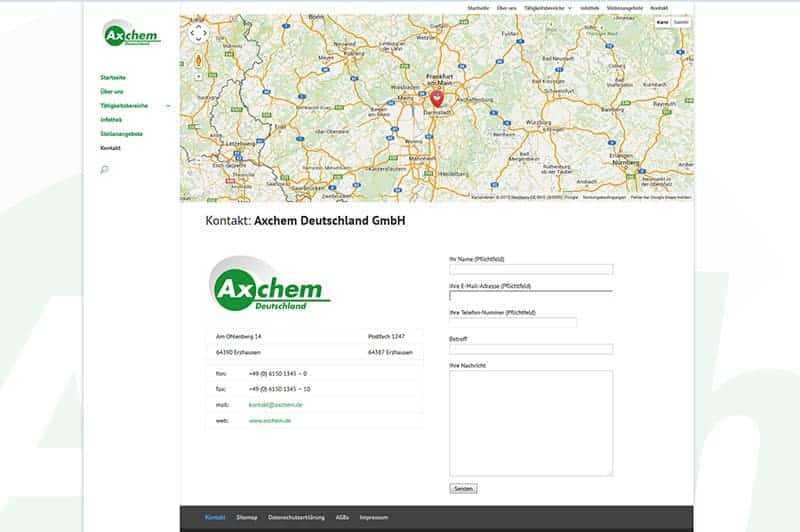Focus the Telefon-Nummer input field
Viewport: 800px width, 532px height.
click(513, 322)
